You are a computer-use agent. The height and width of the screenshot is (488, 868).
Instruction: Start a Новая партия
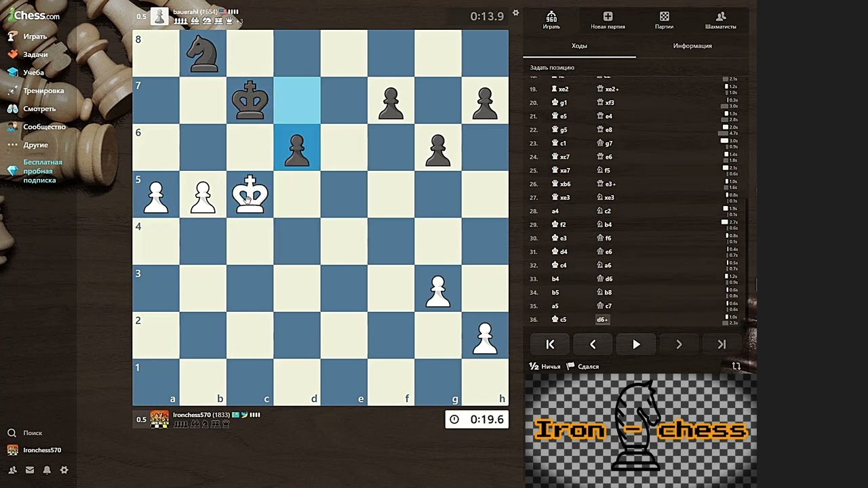click(608, 20)
